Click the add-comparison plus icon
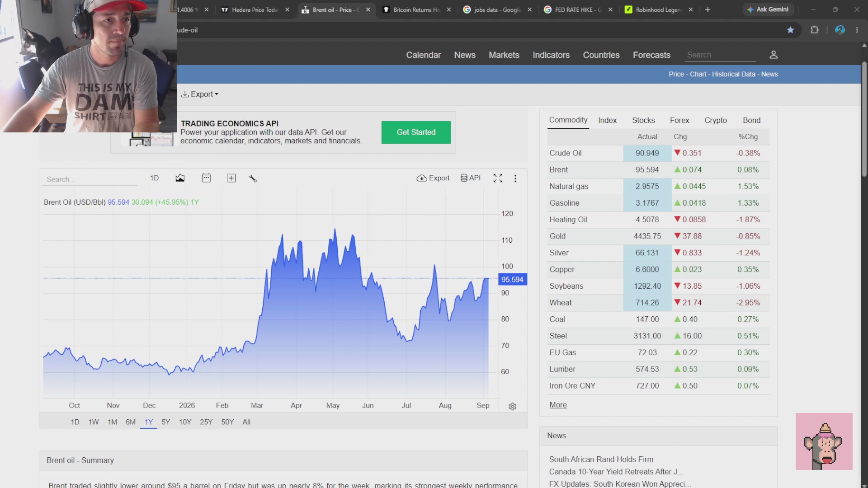The width and height of the screenshot is (868, 488). click(231, 178)
